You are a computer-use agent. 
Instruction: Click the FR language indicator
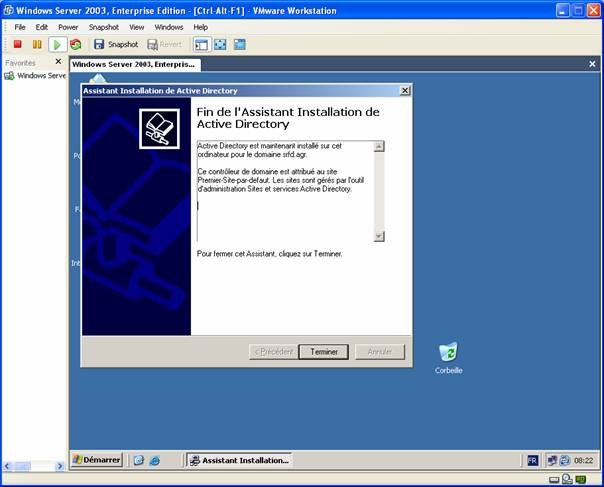click(532, 460)
